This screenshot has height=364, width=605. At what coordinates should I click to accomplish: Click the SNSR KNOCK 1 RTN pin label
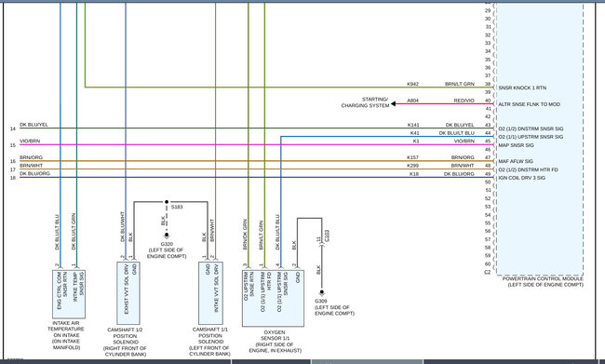pyautogui.click(x=522, y=88)
